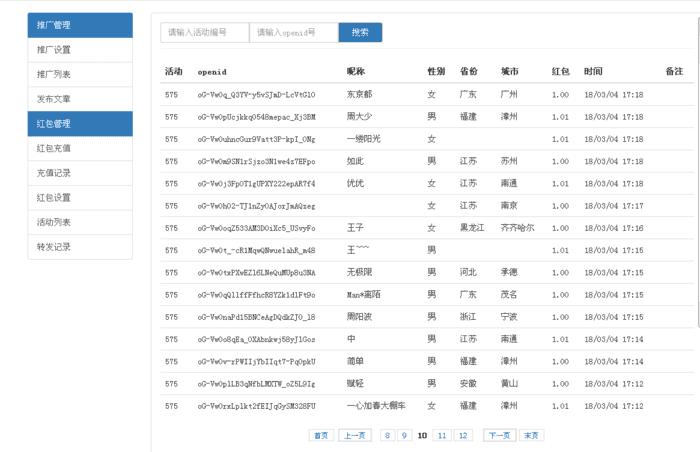Select current page number 10
Image resolution: width=700 pixels, height=452 pixels.
(x=422, y=435)
